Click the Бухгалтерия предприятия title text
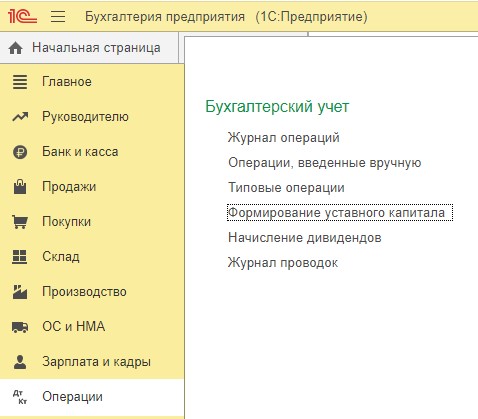Image resolution: width=478 pixels, height=419 pixels. 165,17
